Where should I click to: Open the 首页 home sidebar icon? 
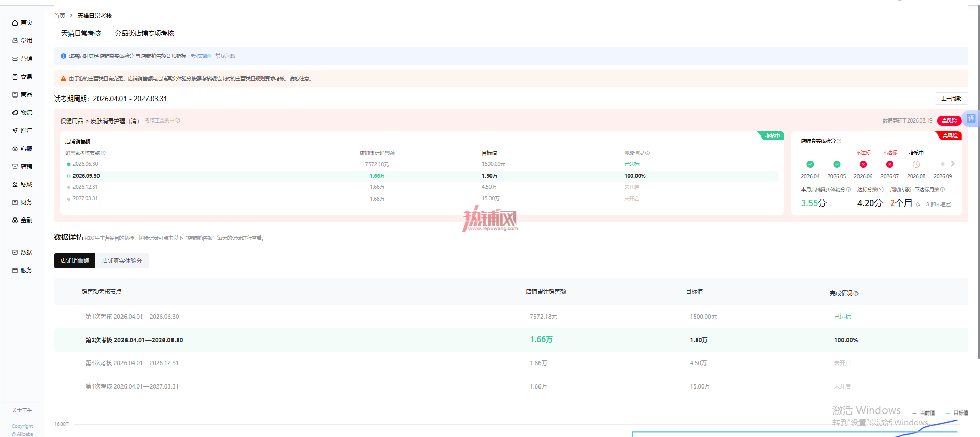(x=15, y=23)
